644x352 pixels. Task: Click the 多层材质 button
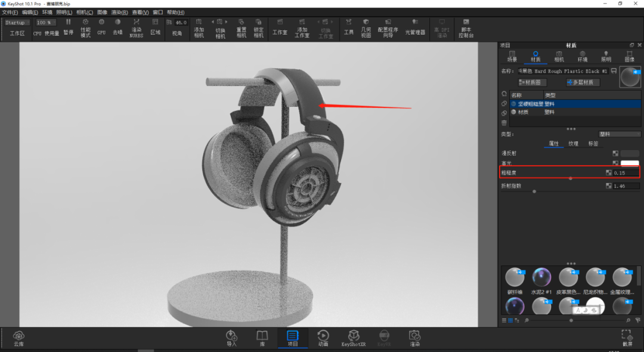click(583, 82)
